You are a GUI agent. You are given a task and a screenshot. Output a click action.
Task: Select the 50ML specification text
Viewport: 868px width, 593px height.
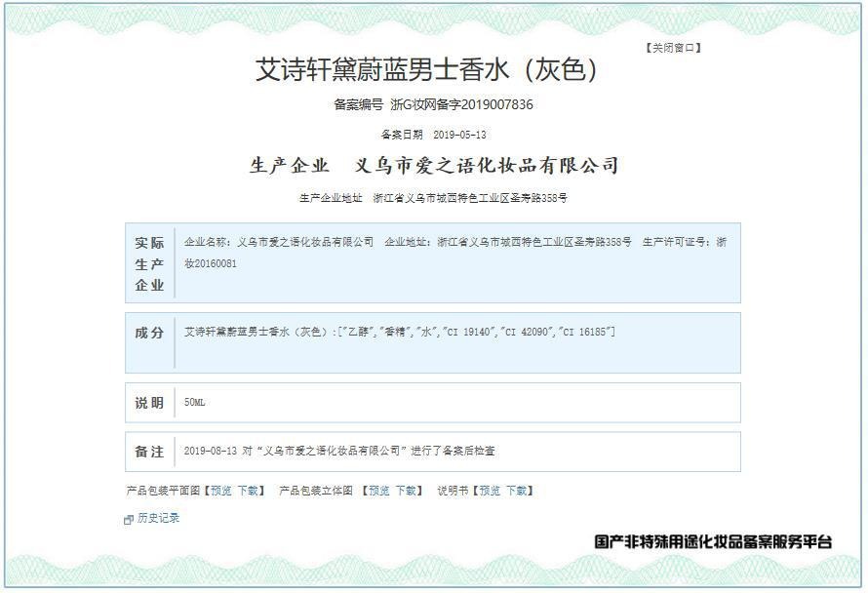(194, 403)
